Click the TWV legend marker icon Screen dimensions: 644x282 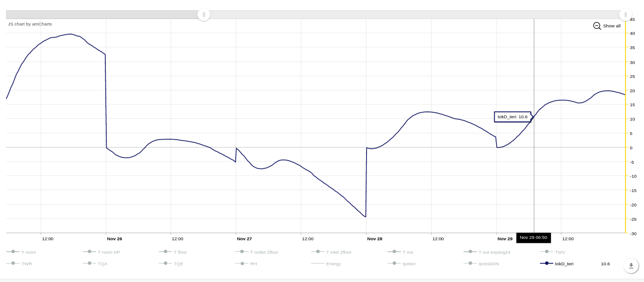(547, 252)
